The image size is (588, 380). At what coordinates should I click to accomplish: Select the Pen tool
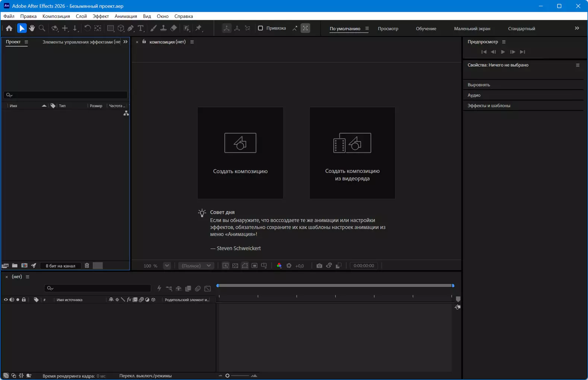point(131,28)
